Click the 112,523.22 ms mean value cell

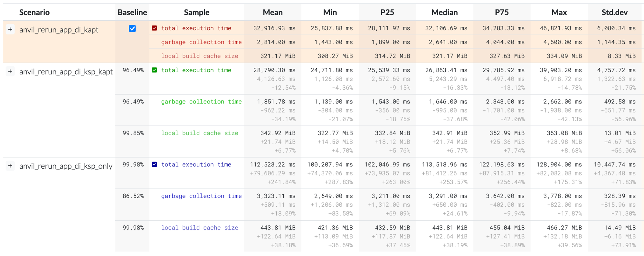pyautogui.click(x=273, y=164)
